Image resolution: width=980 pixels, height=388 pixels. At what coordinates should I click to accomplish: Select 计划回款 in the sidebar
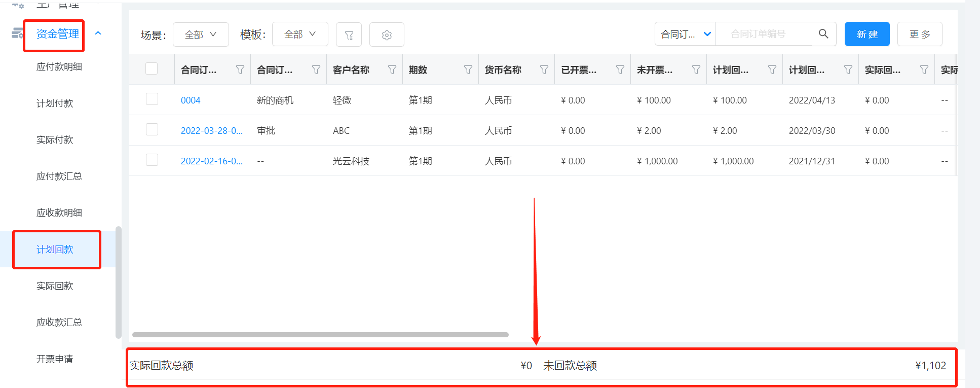tap(55, 249)
